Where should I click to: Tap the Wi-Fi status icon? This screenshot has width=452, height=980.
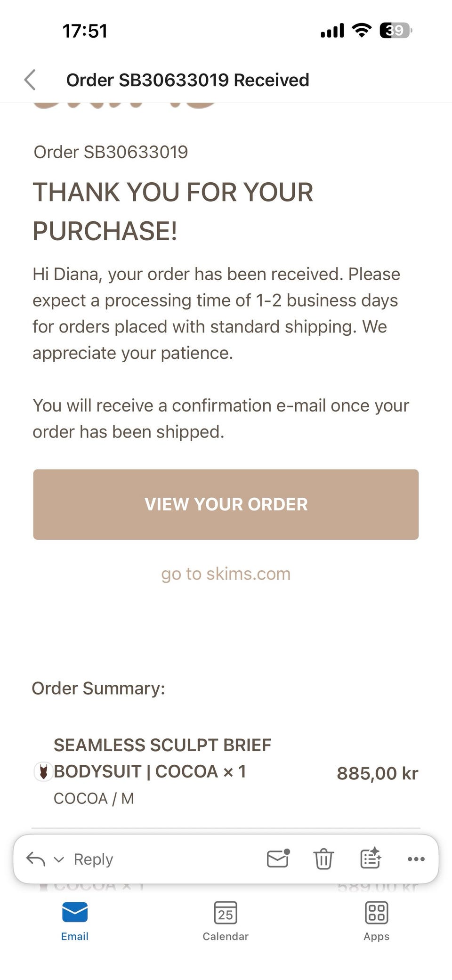point(362,31)
